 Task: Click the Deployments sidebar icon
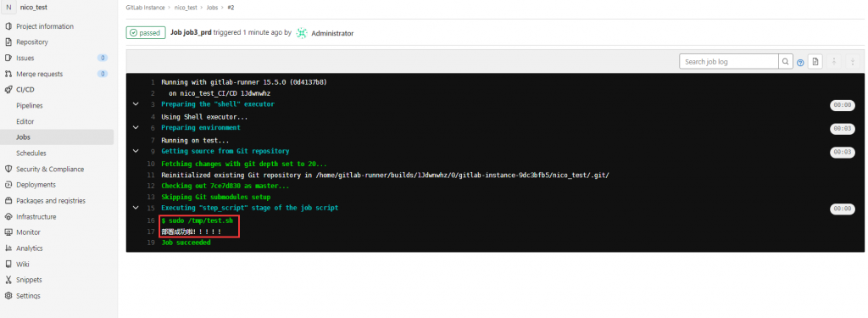pyautogui.click(x=8, y=185)
